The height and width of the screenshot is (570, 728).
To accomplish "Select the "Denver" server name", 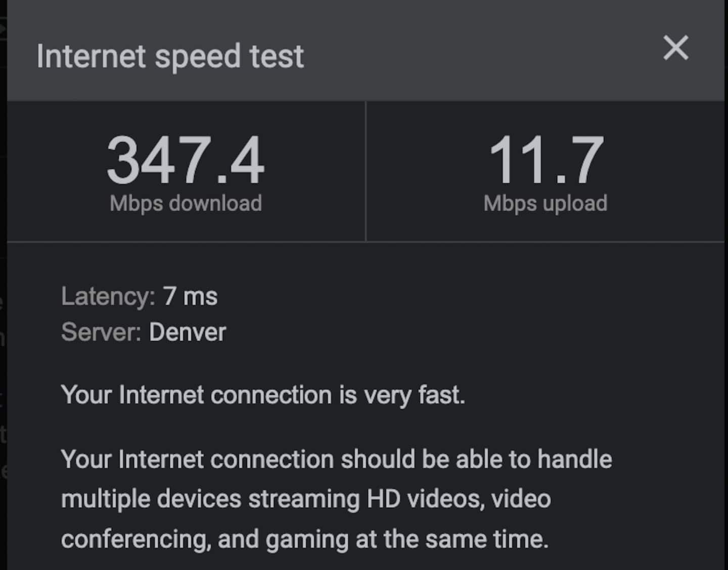I will (188, 332).
